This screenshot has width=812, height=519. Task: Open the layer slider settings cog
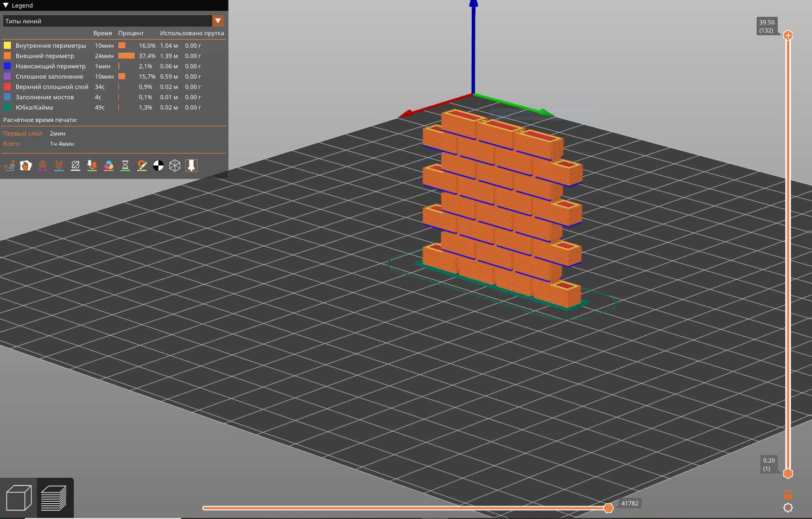[x=788, y=508]
